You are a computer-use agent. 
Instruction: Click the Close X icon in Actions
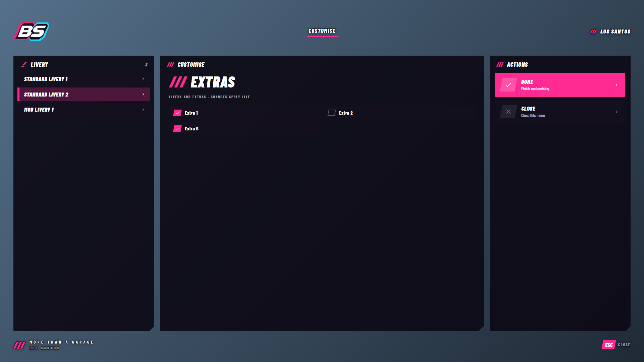tap(508, 112)
